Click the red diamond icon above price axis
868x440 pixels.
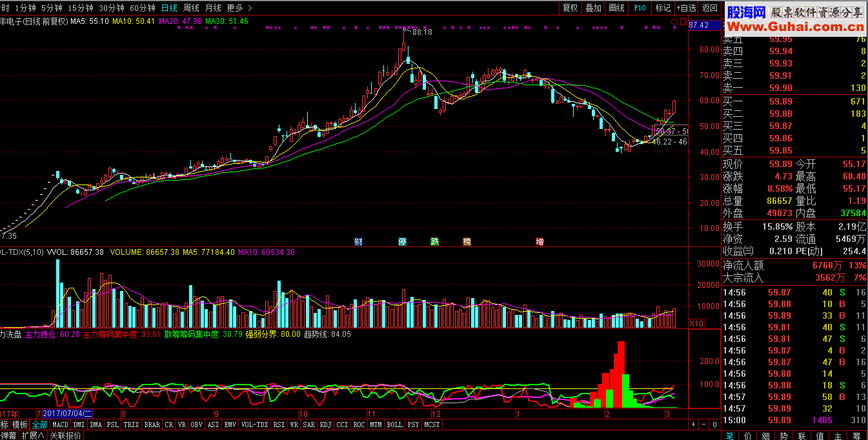pyautogui.click(x=674, y=23)
